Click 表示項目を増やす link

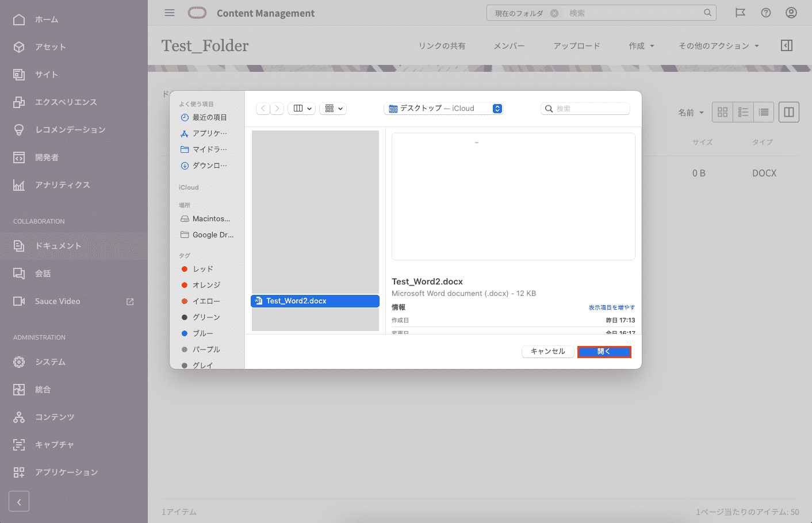point(611,307)
